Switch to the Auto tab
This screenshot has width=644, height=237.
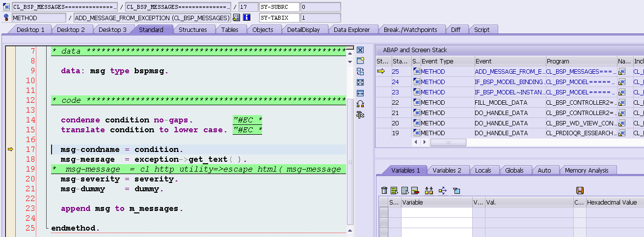pyautogui.click(x=544, y=170)
